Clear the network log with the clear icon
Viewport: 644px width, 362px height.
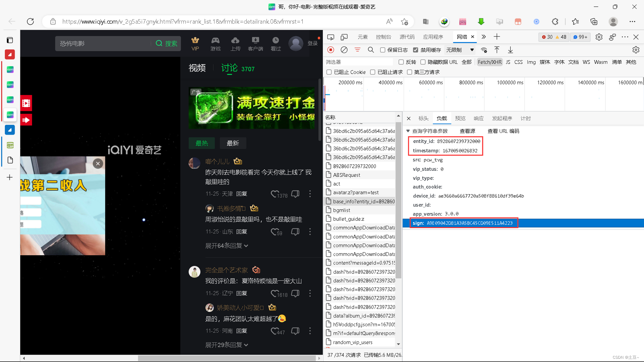344,50
